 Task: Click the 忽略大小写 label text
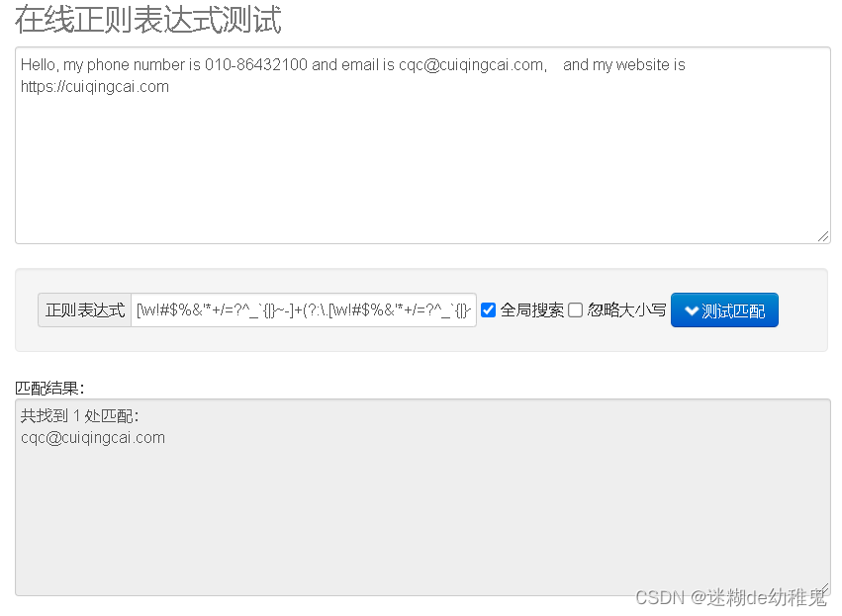[x=626, y=310]
